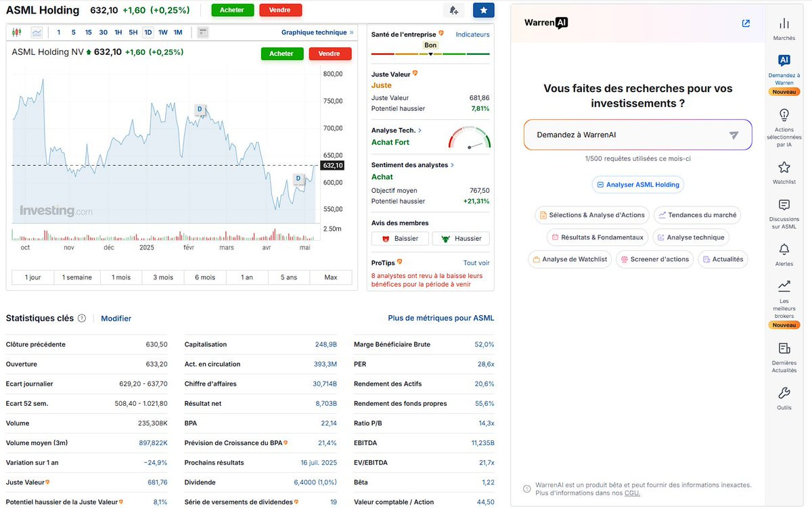Viewport: 812px width, 508px height.
Task: Open the Watchlist star in sidebar
Action: tap(784, 172)
